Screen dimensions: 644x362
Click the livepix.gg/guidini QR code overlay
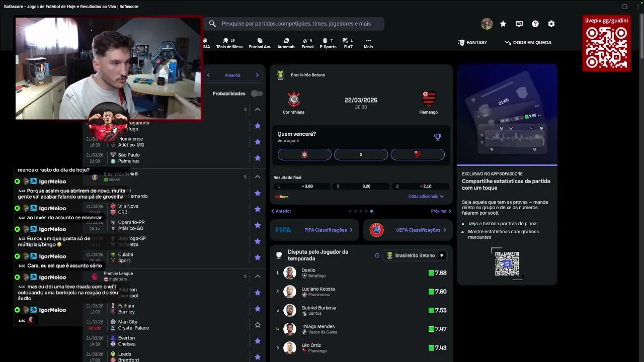click(606, 48)
